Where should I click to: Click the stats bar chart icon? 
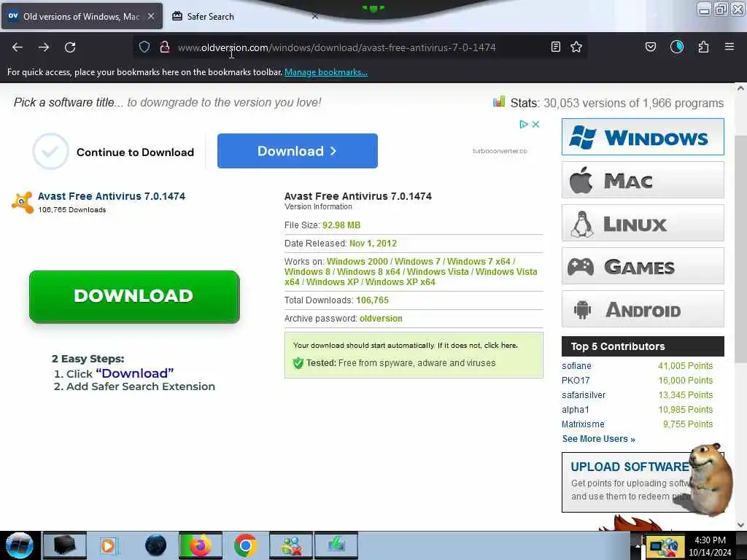[499, 101]
